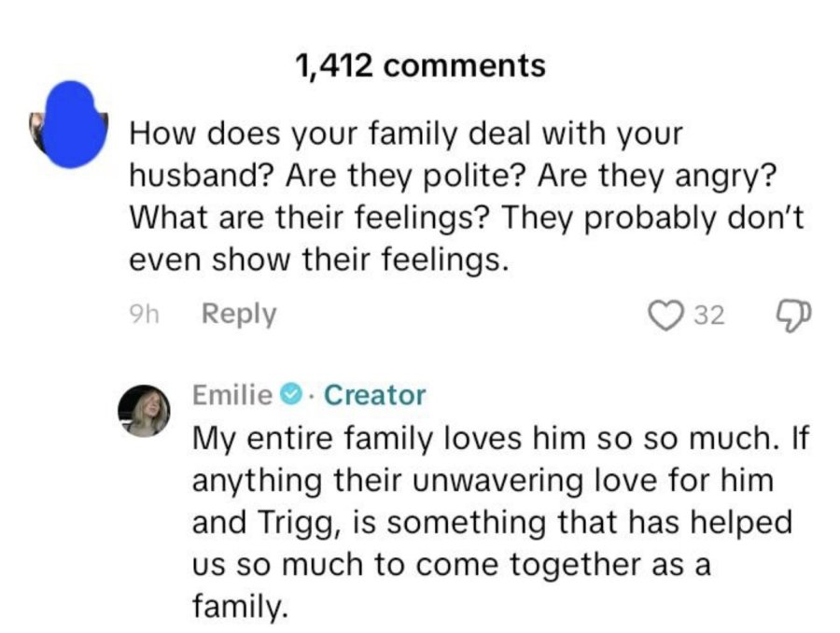Viewport: 840px width, 633px height.
Task: Click the line 'husband? Are they polite?'
Action: click(453, 176)
